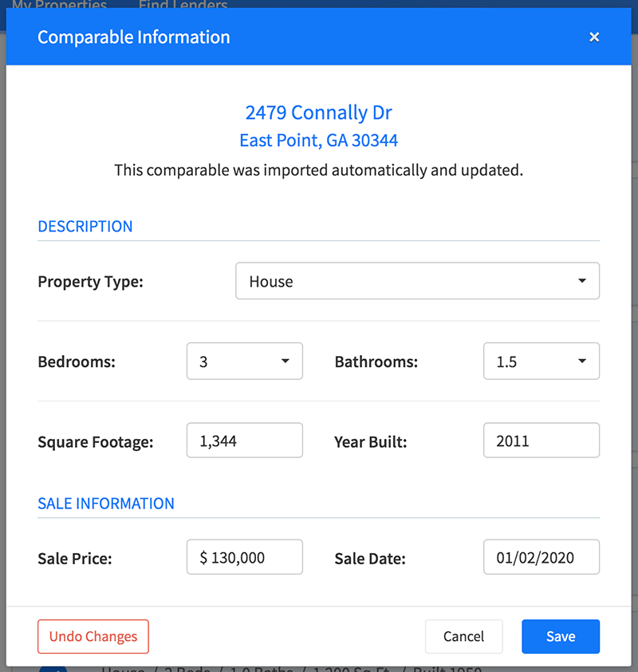Open the East Point, GA 30344 link

pyautogui.click(x=318, y=140)
